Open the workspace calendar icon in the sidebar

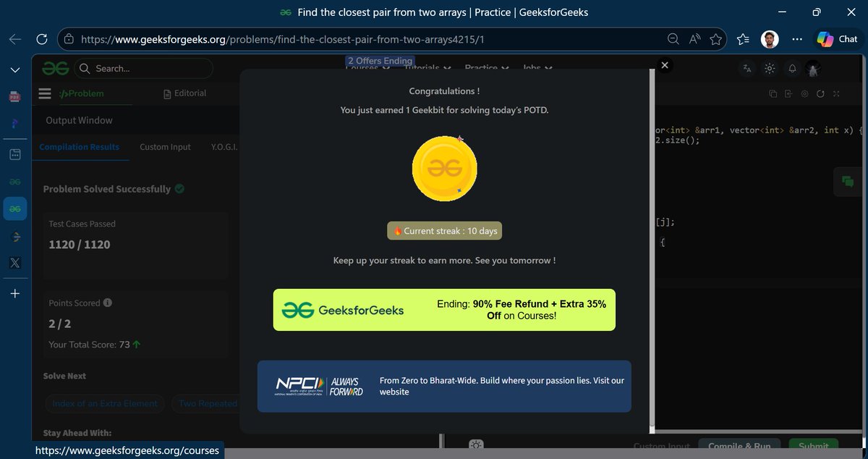coord(15,153)
